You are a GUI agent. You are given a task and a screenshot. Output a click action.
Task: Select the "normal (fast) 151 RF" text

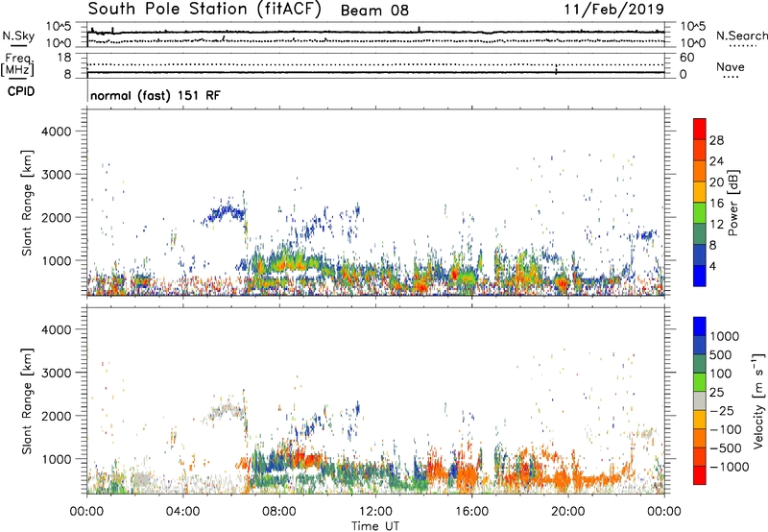(x=156, y=95)
